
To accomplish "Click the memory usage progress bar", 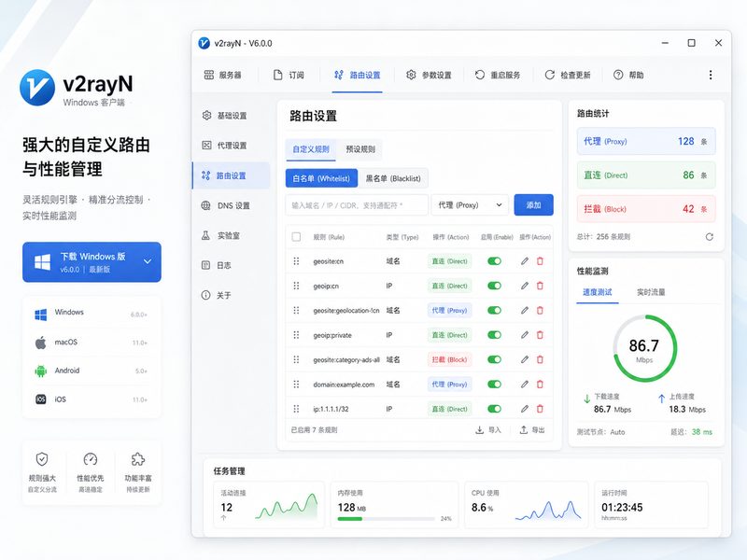I will click(386, 519).
